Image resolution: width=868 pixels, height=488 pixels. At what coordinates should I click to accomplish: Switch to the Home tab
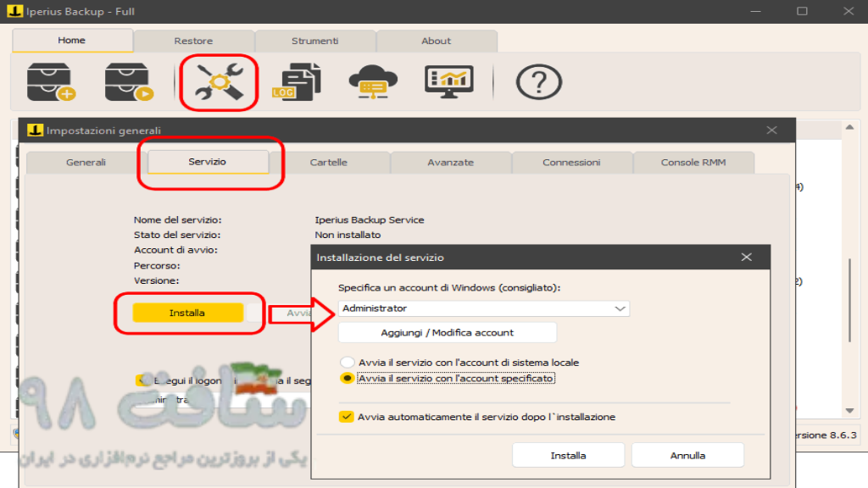[x=72, y=41]
